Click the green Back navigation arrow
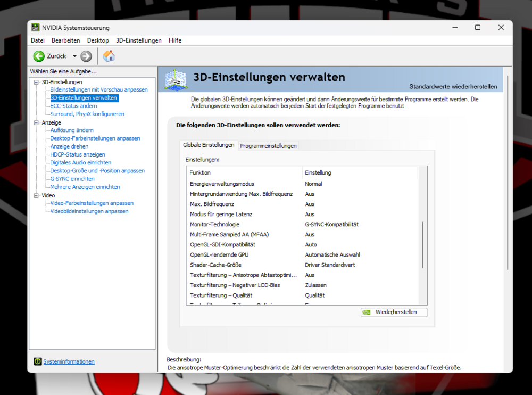 [x=39, y=56]
